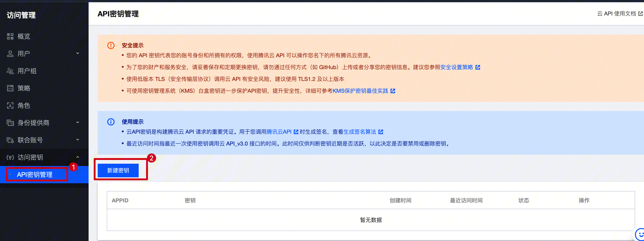The width and height of the screenshot is (644, 241).
Task: Click the 用户 person icon in sidebar
Action: (10, 54)
